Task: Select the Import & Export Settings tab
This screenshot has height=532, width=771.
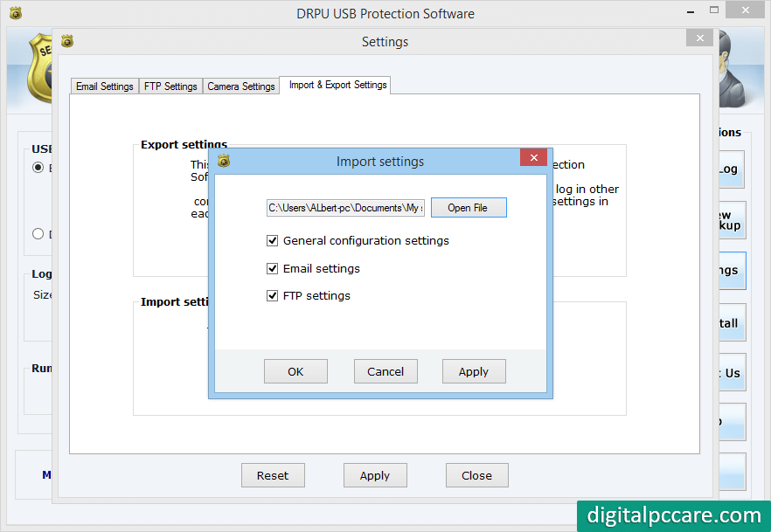Action: pos(337,85)
